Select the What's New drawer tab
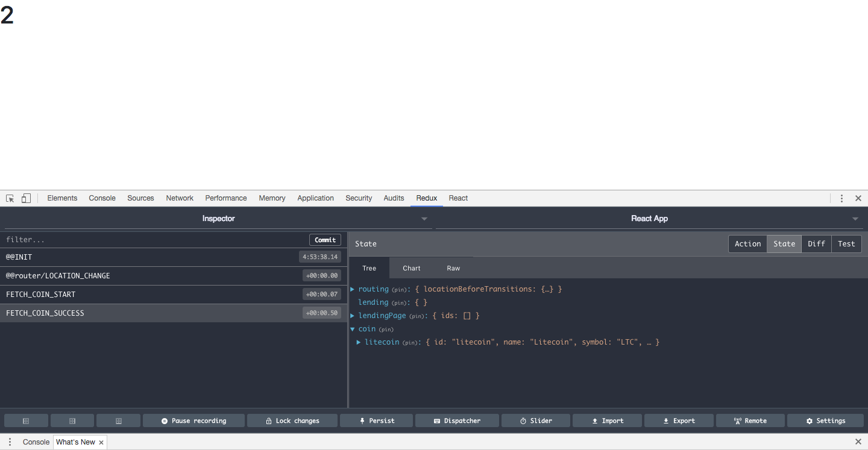868x450 pixels. coord(75,442)
